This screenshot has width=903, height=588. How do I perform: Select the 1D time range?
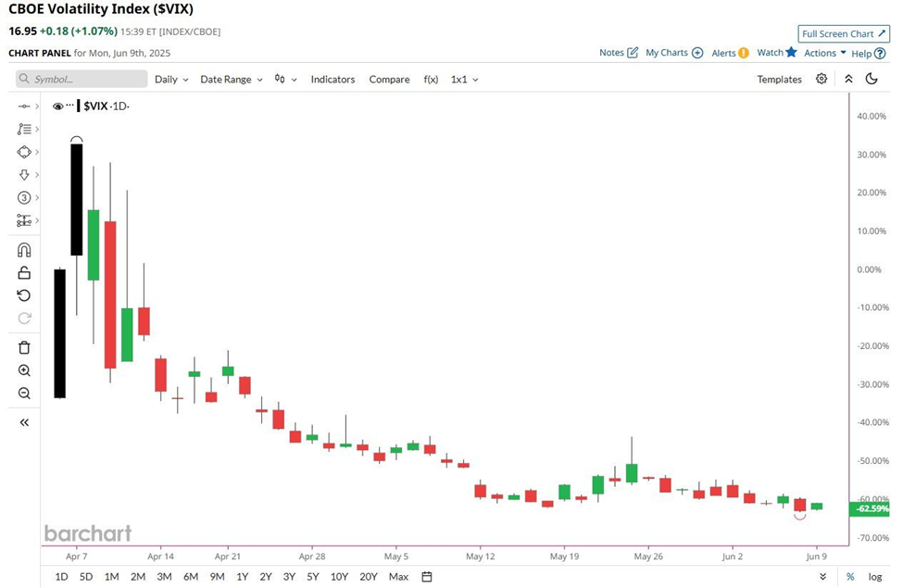click(61, 577)
